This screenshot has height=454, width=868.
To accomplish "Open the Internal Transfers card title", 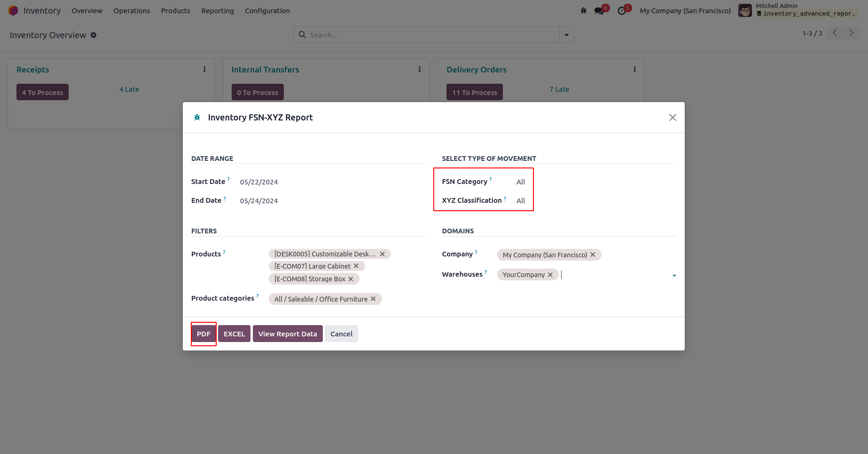I will (x=265, y=70).
